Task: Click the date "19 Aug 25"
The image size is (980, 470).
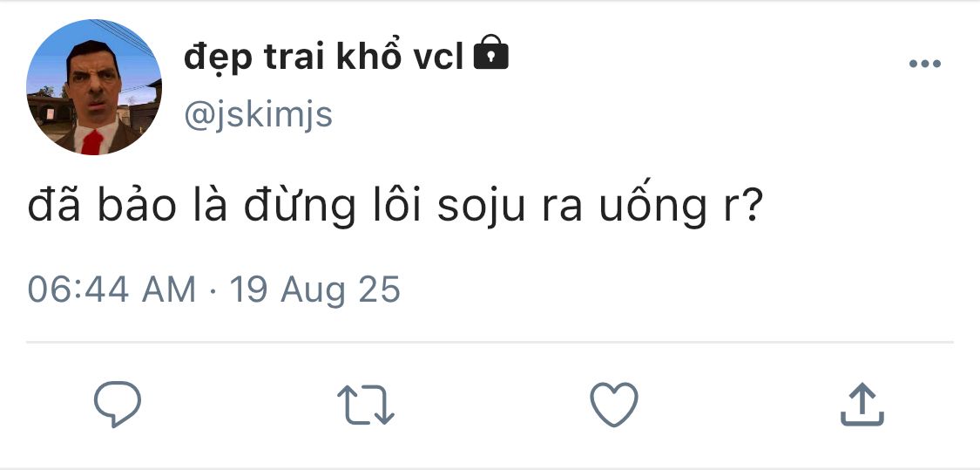Action: tap(314, 289)
